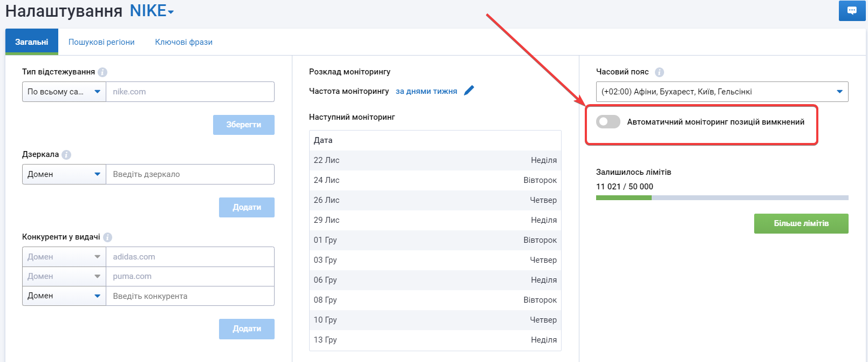Enable automatic position monitoring toggle

608,122
